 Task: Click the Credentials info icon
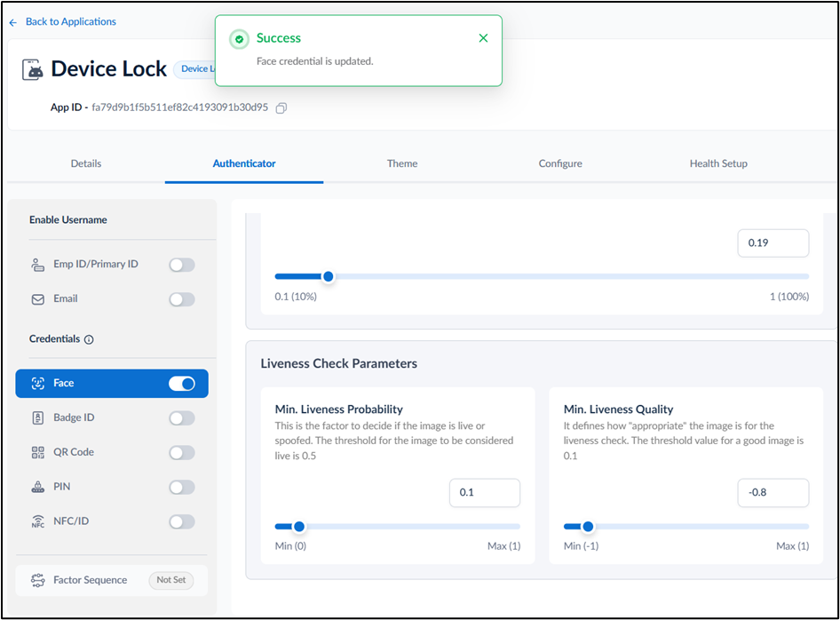(89, 339)
